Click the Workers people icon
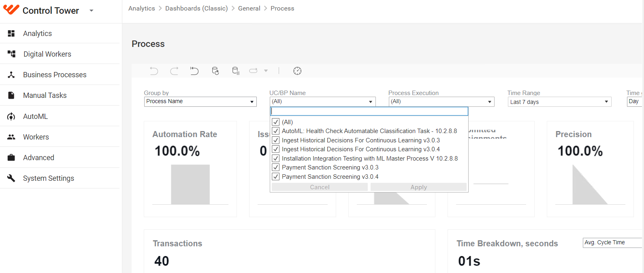The width and height of the screenshot is (644, 273). (x=11, y=137)
